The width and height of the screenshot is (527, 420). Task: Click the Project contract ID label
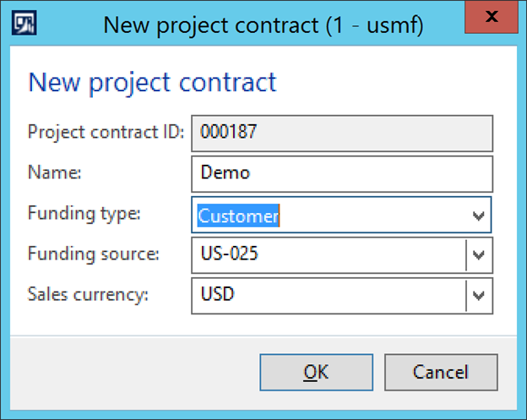(106, 133)
